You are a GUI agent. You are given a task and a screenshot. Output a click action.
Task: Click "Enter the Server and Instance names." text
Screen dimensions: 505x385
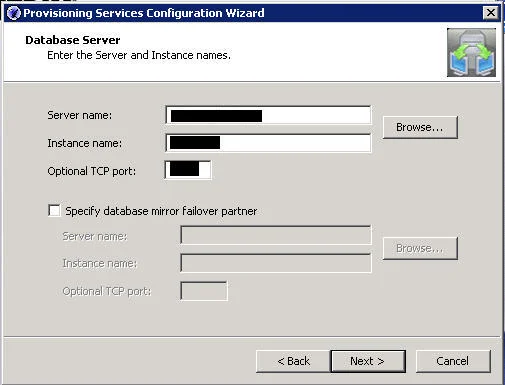pos(139,55)
